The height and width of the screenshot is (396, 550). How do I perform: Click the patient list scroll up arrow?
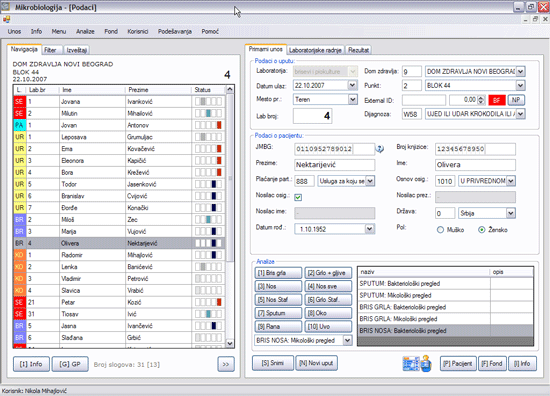pos(230,89)
